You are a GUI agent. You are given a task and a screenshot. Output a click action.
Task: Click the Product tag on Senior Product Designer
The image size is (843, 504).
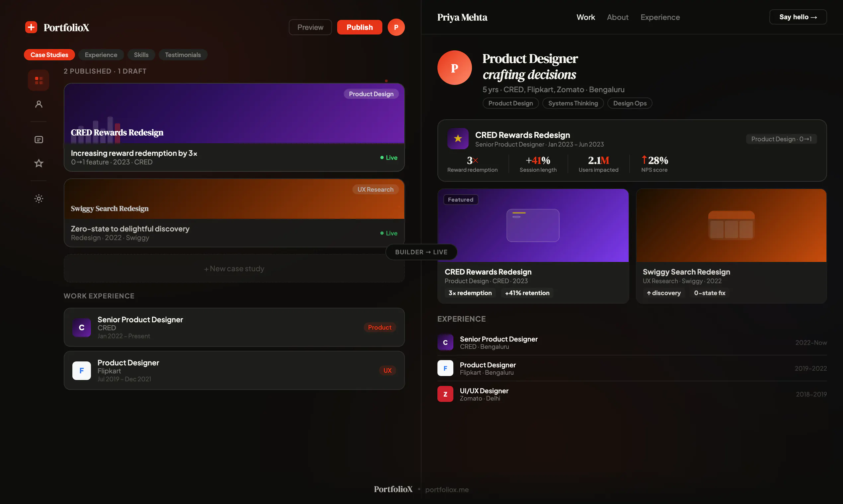(380, 327)
